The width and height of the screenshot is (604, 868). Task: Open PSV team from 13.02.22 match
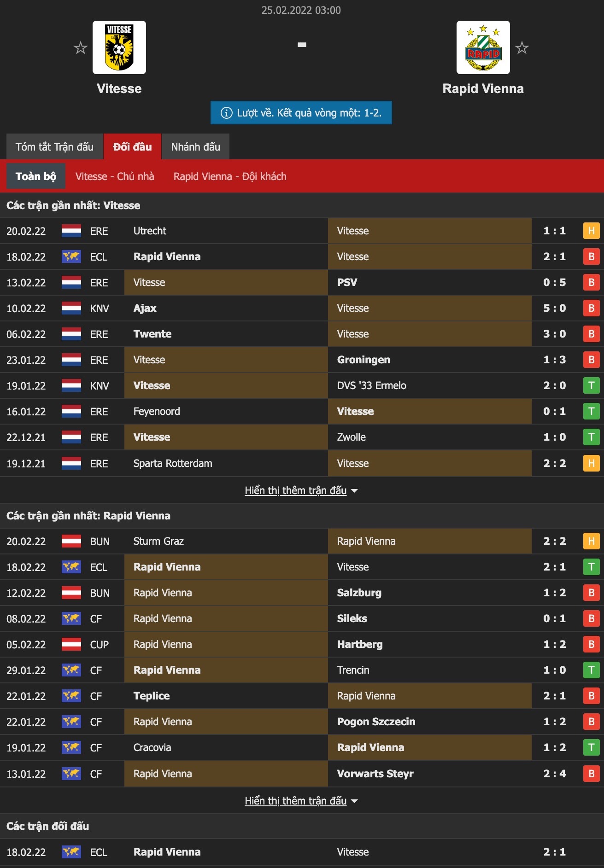pyautogui.click(x=347, y=282)
